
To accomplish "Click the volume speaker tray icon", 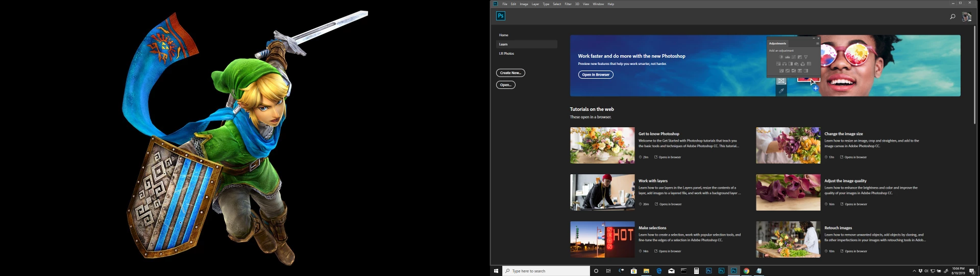I will (x=926, y=271).
